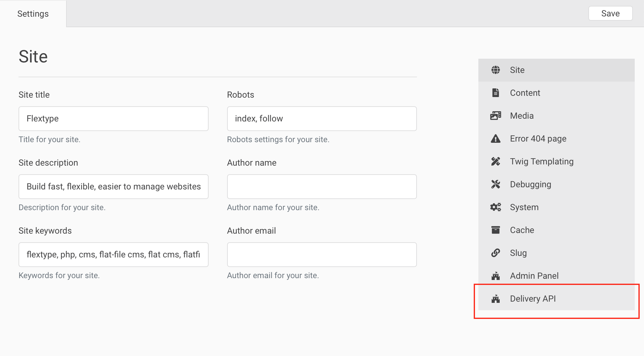Save the settings
The height and width of the screenshot is (356, 644).
[x=610, y=13]
